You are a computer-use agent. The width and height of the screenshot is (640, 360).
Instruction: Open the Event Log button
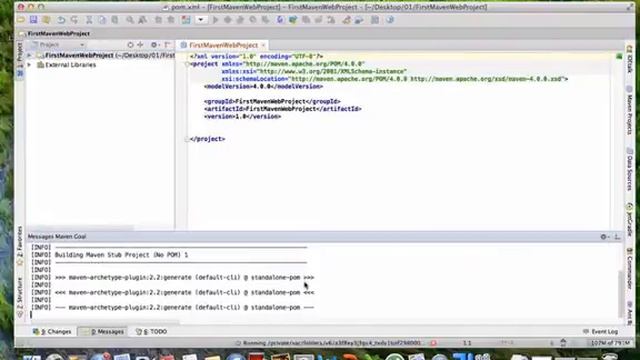click(600, 332)
